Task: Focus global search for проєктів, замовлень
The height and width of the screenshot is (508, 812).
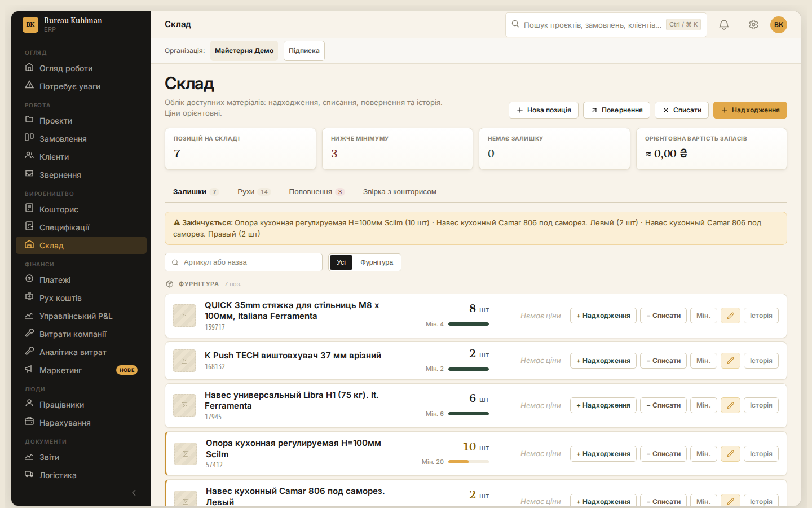Action: [606, 25]
